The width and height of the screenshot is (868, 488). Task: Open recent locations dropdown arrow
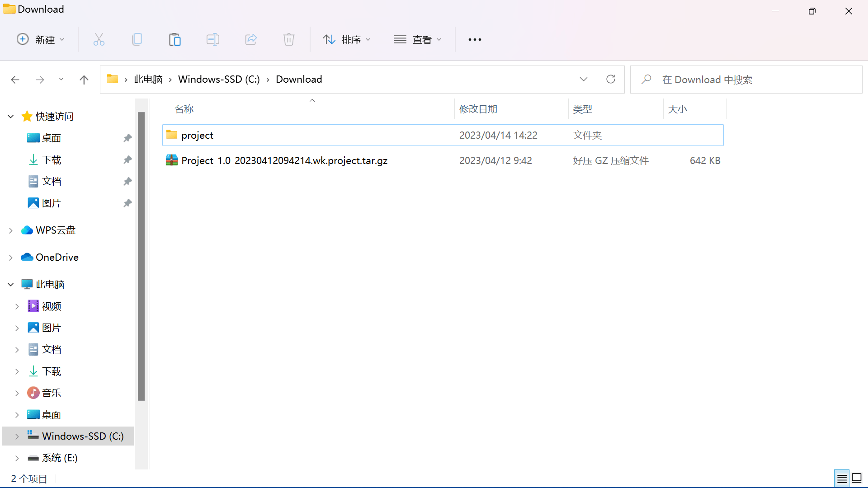coord(61,80)
